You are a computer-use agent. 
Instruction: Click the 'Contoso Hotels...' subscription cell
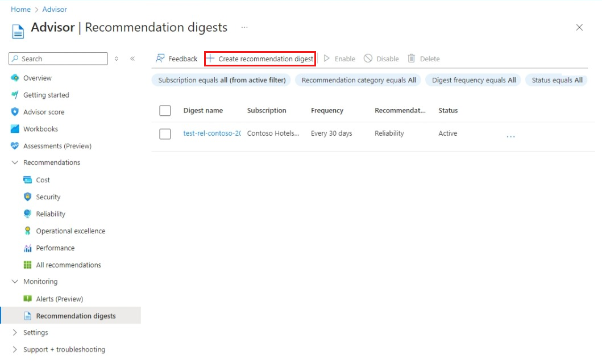coord(273,133)
